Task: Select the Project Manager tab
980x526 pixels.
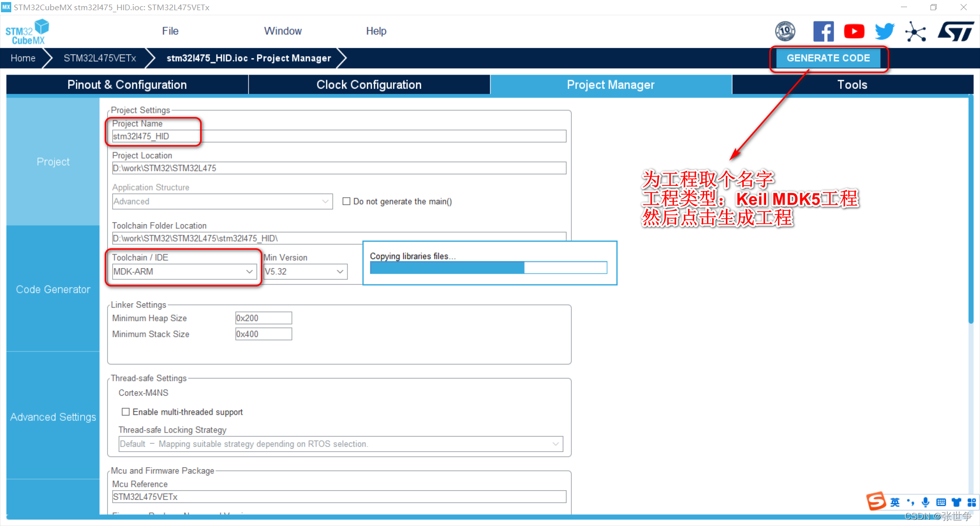Action: pyautogui.click(x=611, y=85)
